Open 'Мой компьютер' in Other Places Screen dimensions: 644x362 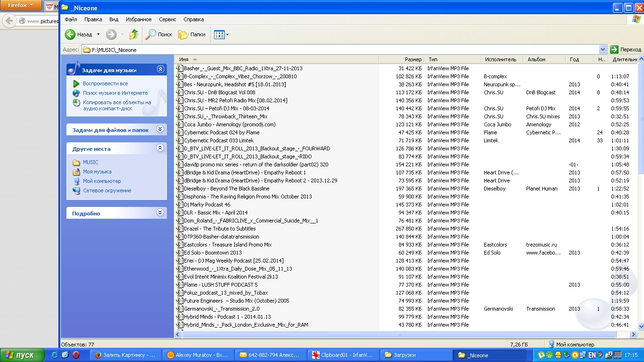point(102,181)
